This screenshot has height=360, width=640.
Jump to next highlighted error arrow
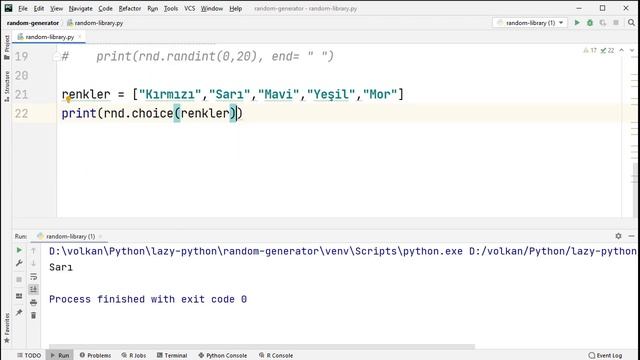coord(632,50)
